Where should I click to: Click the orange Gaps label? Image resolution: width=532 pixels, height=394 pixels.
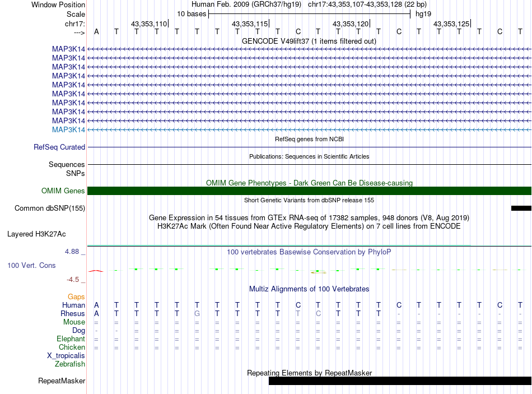tap(76, 297)
